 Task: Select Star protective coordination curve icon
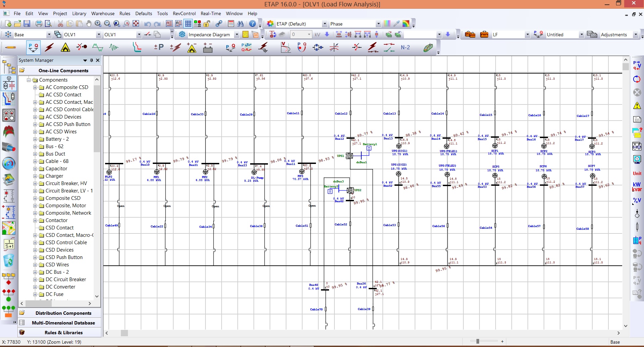[x=137, y=47]
